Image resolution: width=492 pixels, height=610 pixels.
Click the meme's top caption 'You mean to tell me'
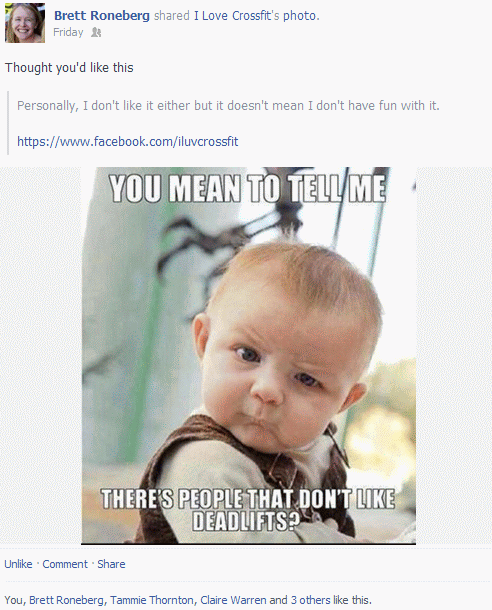pos(247,188)
